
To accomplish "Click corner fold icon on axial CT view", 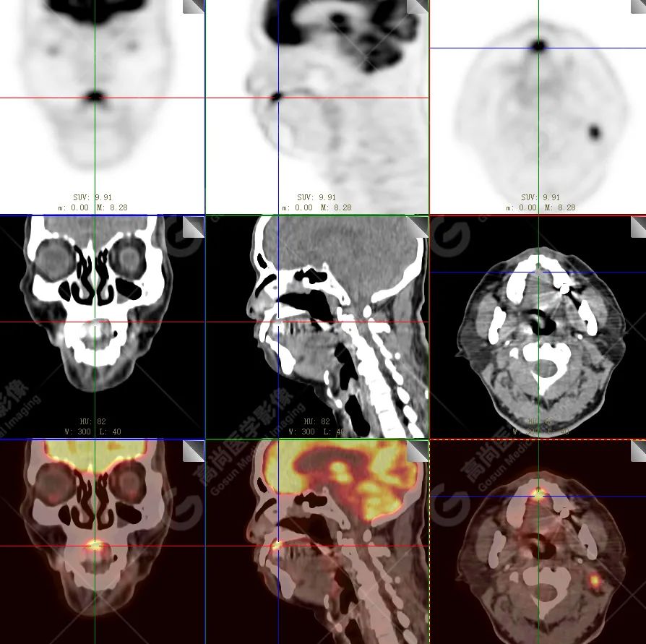I will click(x=638, y=227).
